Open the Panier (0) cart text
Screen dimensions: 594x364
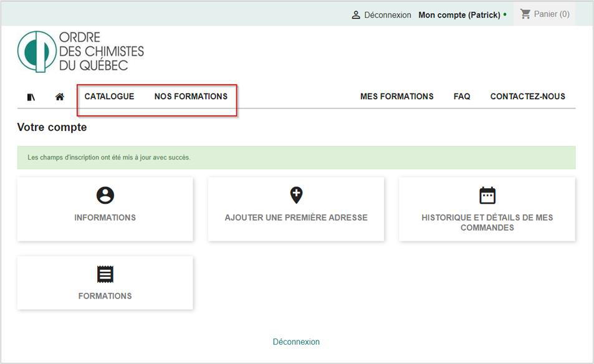[x=552, y=14]
